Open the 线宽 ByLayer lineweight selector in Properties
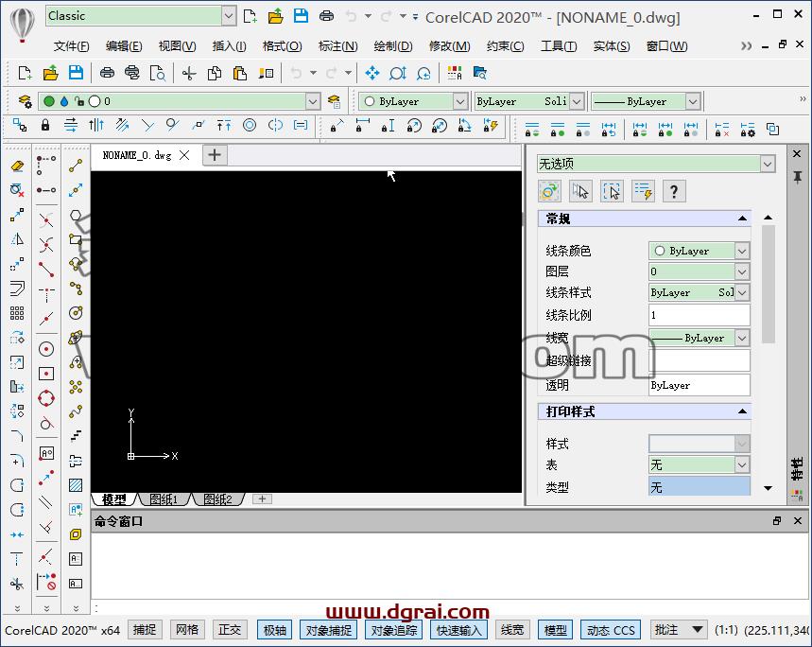The height and width of the screenshot is (647, 812). coord(700,338)
